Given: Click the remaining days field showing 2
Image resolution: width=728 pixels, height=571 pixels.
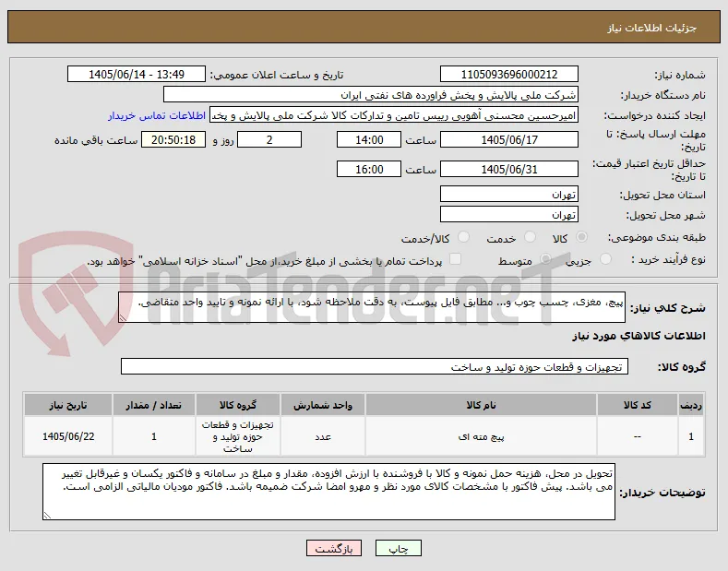Looking at the screenshot, I should coord(269,139).
